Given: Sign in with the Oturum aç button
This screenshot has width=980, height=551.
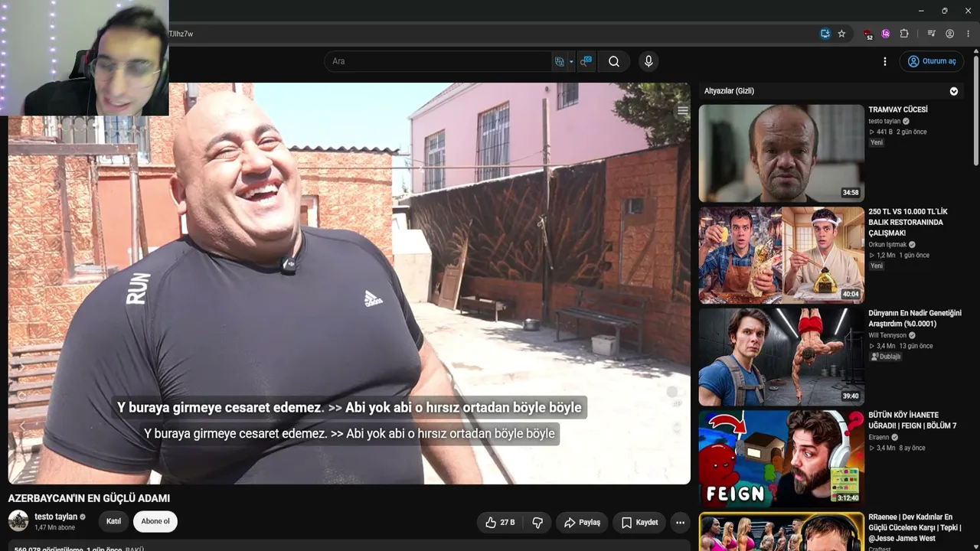Looking at the screenshot, I should point(932,61).
